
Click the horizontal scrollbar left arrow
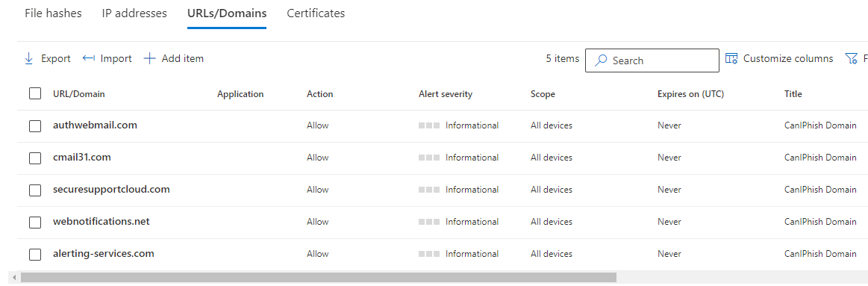pyautogui.click(x=14, y=277)
